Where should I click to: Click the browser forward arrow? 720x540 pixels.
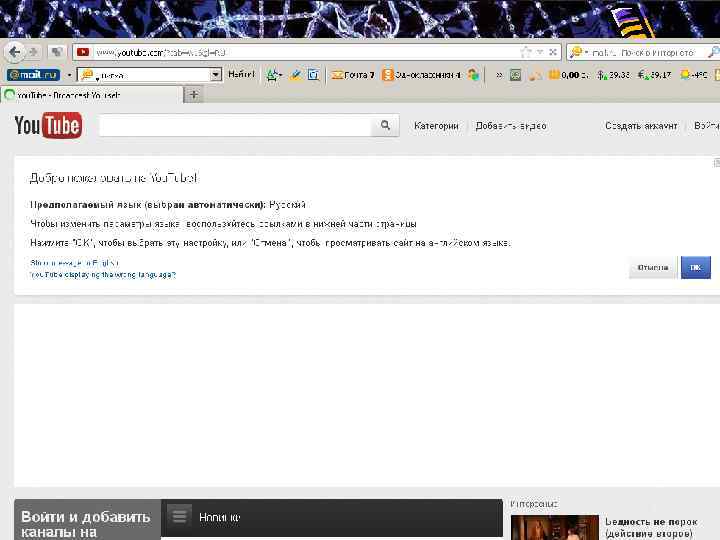(x=34, y=52)
